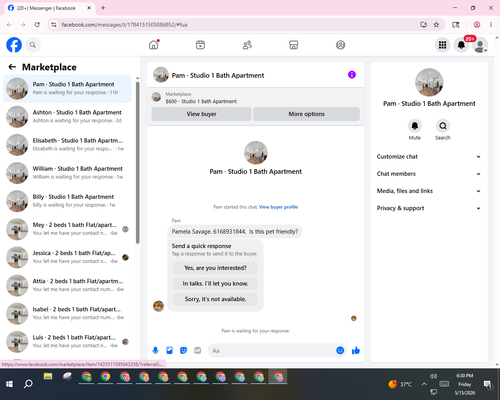This screenshot has width=500, height=400.
Task: Send quick reply "Sorry, it's not available."
Action: pos(215,299)
